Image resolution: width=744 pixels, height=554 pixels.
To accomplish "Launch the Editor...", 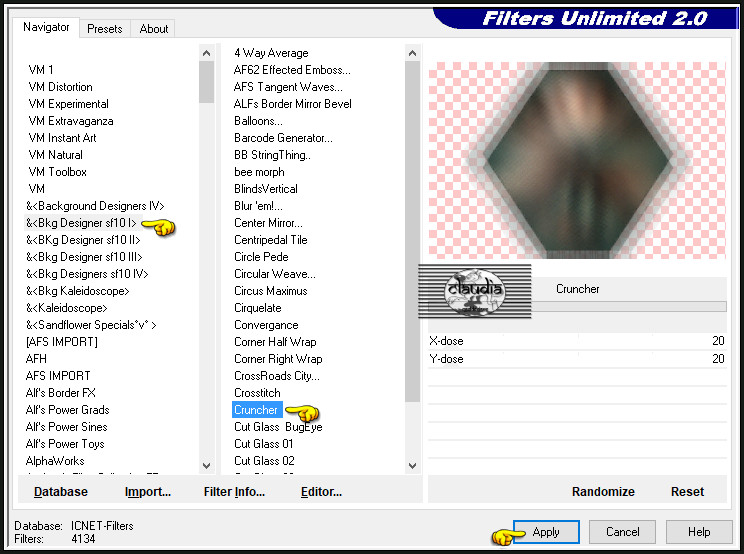I will (x=321, y=491).
